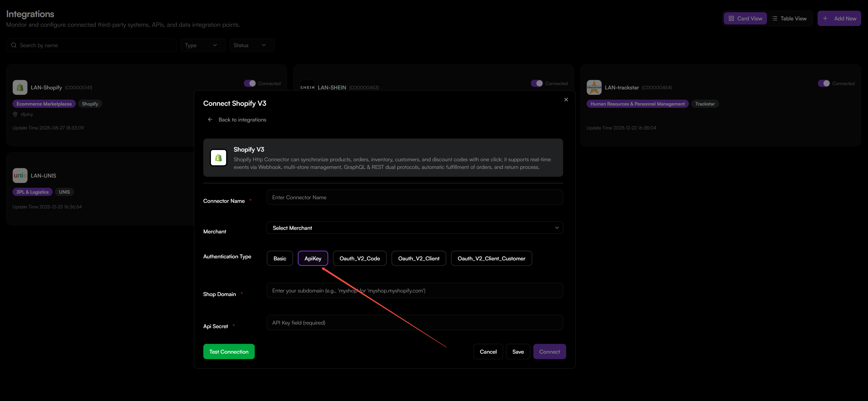
Task: Click the back arrow beside Back to integrations
Action: (210, 119)
